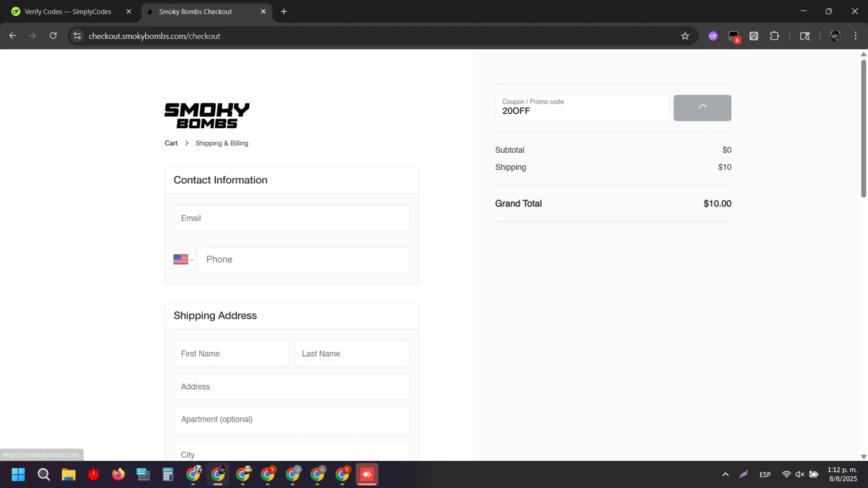Go to Cart in the breadcrumb

pos(171,143)
